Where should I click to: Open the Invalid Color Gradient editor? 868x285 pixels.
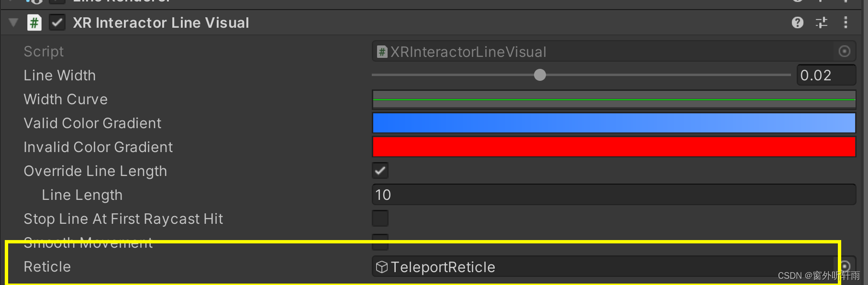614,147
